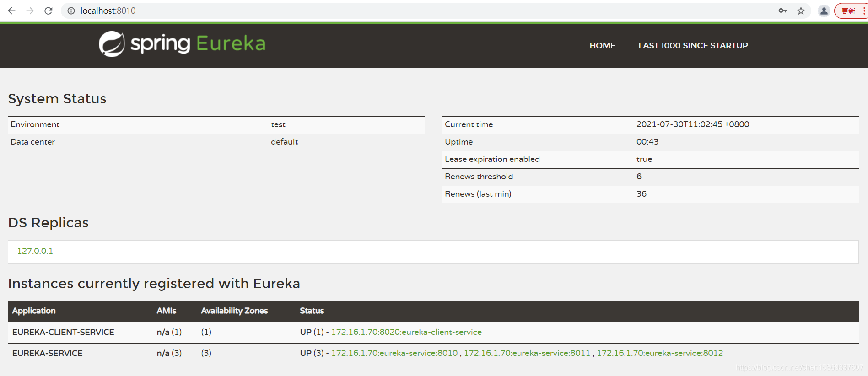868x376 pixels.
Task: Click the browser forward arrow
Action: [x=30, y=11]
